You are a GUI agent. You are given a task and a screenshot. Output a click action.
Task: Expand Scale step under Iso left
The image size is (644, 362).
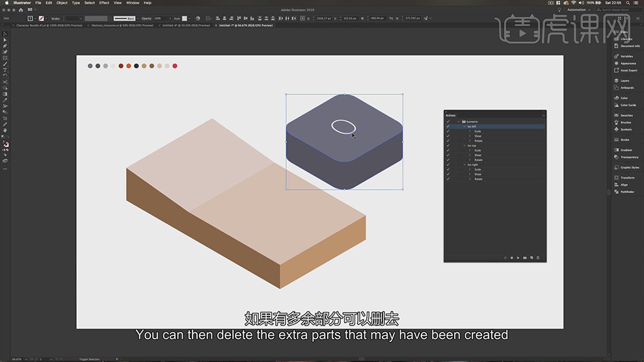(470, 131)
